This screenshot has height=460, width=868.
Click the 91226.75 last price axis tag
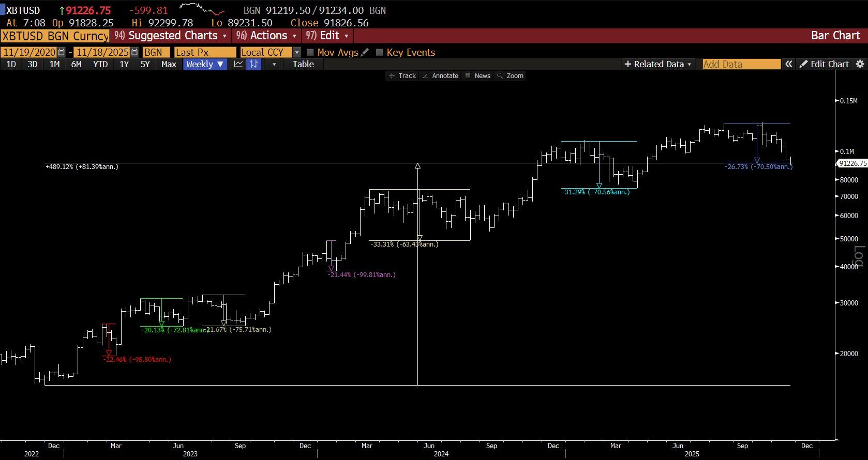(852, 163)
